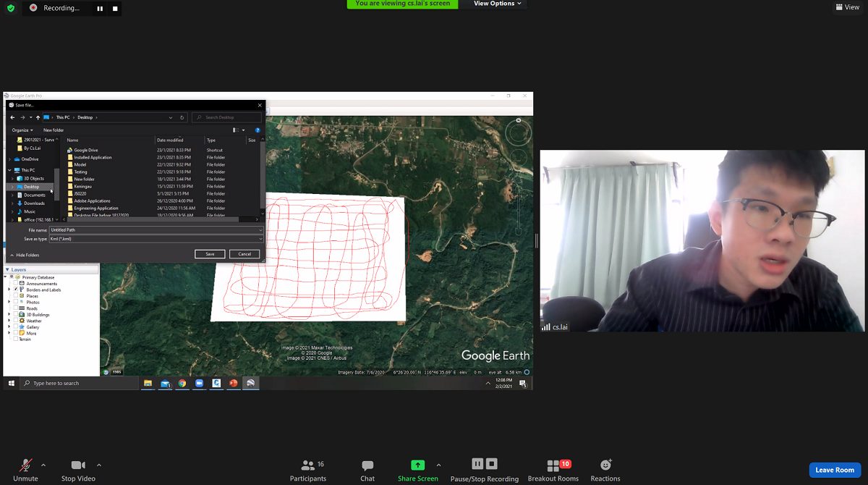Enable the Photos layer checkbox
This screenshot has width=868, height=485.
(16, 302)
